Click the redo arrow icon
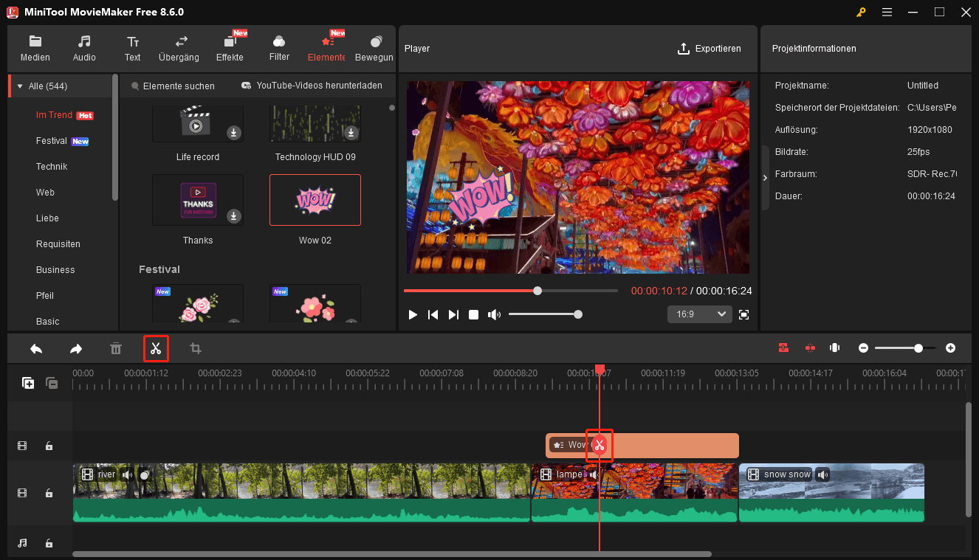Image resolution: width=979 pixels, height=560 pixels. 75,348
